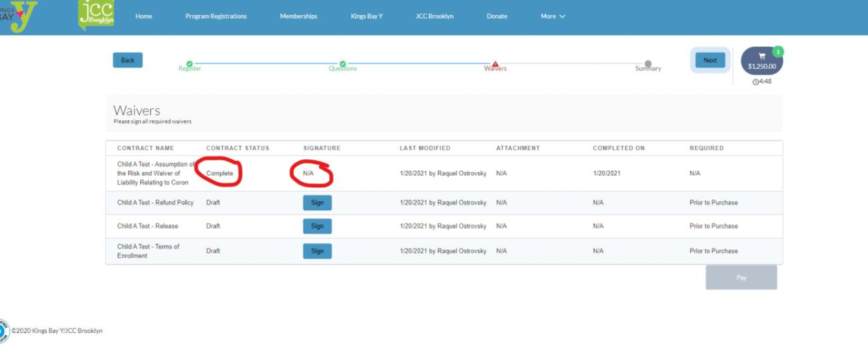Click the Kings Bay Y logo
Screen dimensions: 868x348
click(x=18, y=16)
